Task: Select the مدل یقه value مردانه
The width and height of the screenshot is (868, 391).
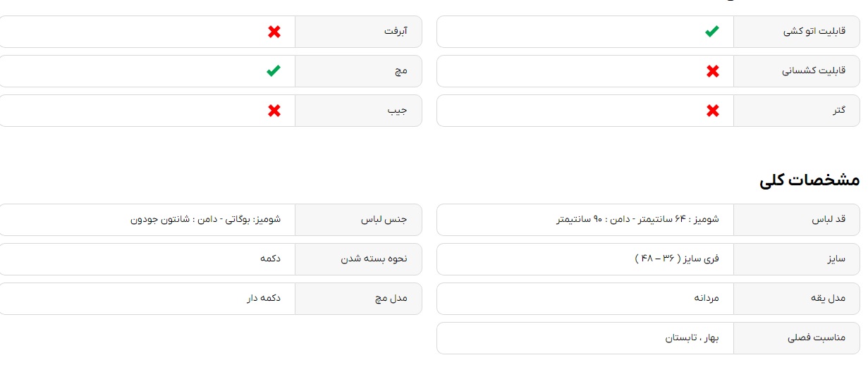Action: tap(706, 299)
